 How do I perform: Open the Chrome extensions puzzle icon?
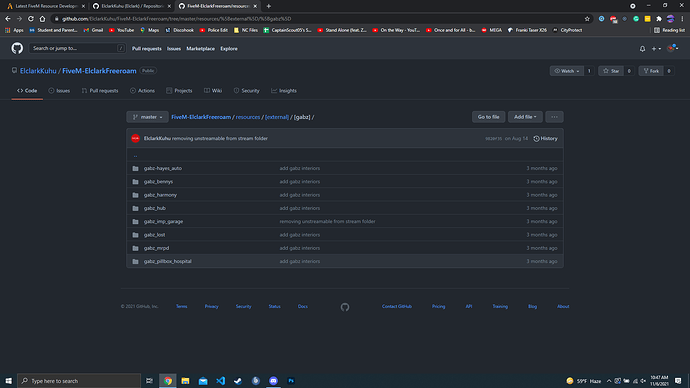coord(659,19)
